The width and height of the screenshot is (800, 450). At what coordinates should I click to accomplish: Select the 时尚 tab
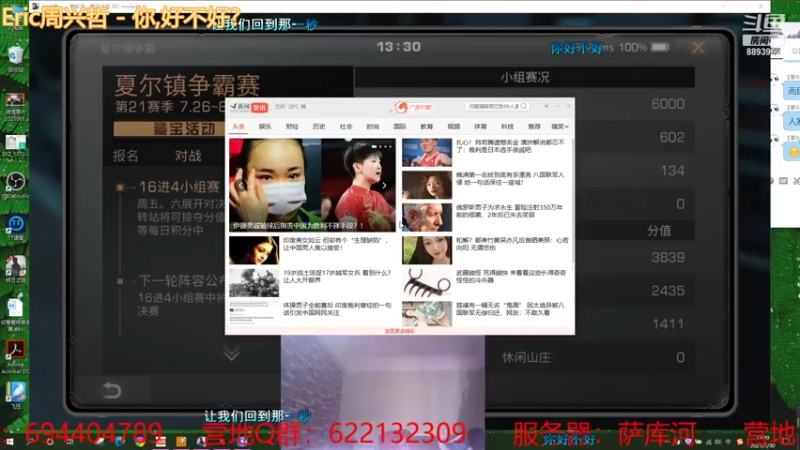[372, 127]
